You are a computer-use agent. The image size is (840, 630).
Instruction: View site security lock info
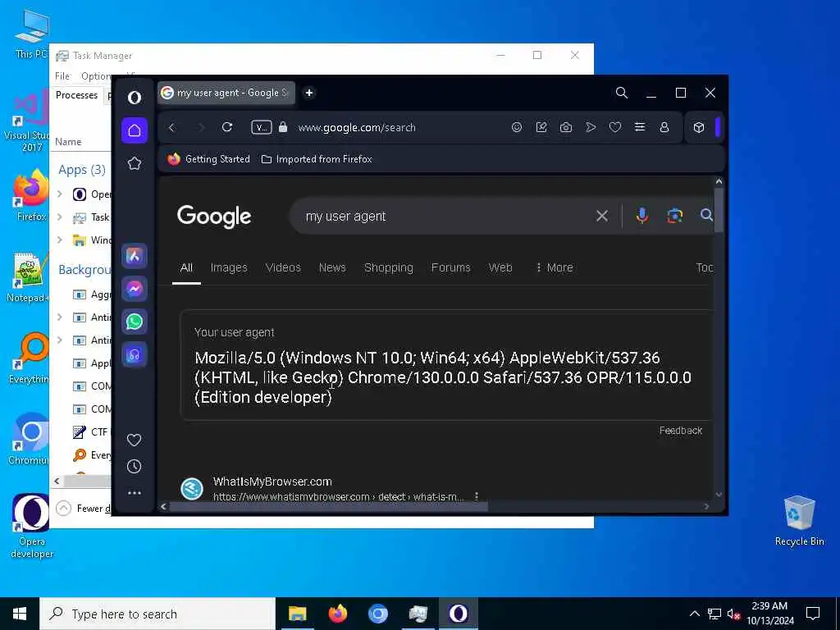[x=283, y=127]
